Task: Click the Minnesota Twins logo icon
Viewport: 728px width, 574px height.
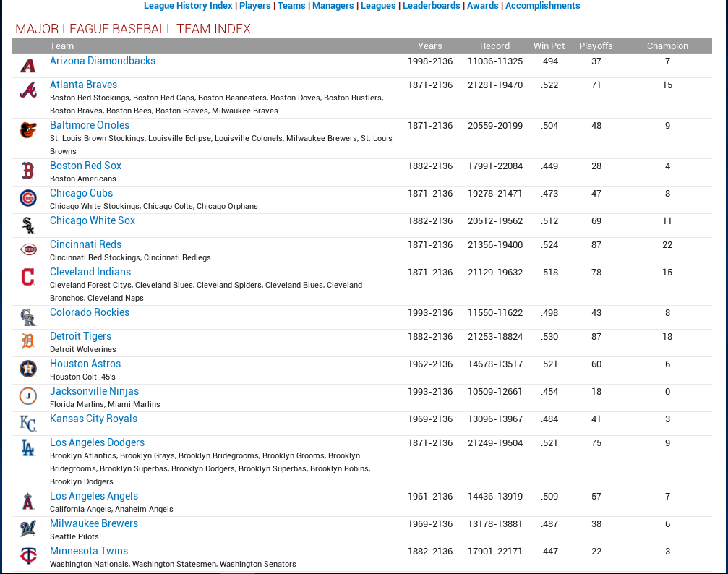Action: (27, 556)
